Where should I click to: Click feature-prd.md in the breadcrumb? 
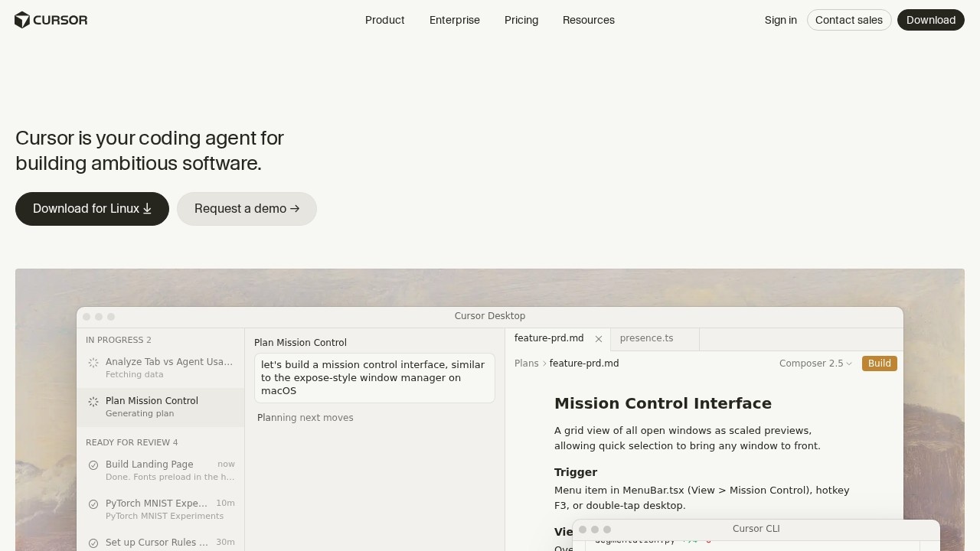click(x=584, y=364)
